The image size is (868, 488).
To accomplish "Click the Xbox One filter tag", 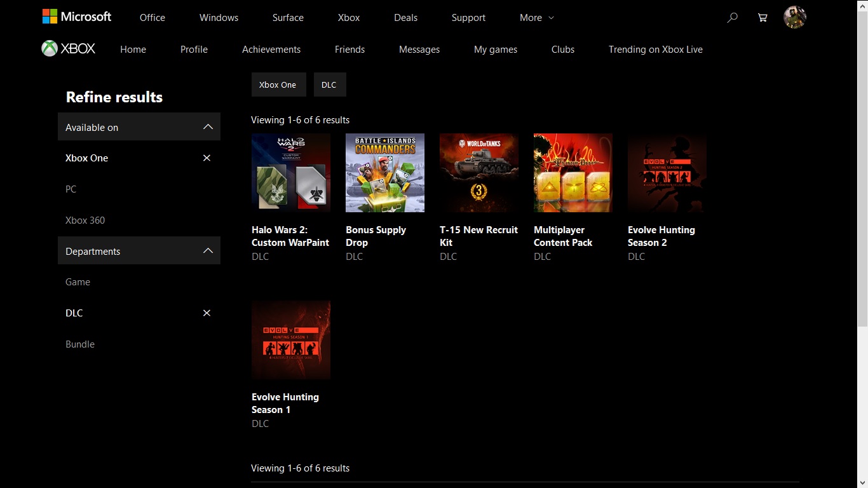I will pos(278,85).
